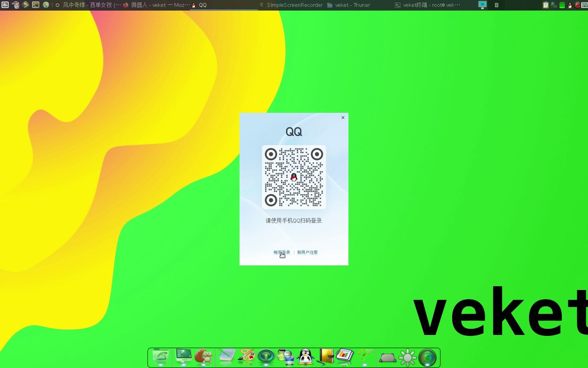Click the 帐密登录 account login link
Image resolution: width=588 pixels, height=368 pixels.
(x=282, y=252)
